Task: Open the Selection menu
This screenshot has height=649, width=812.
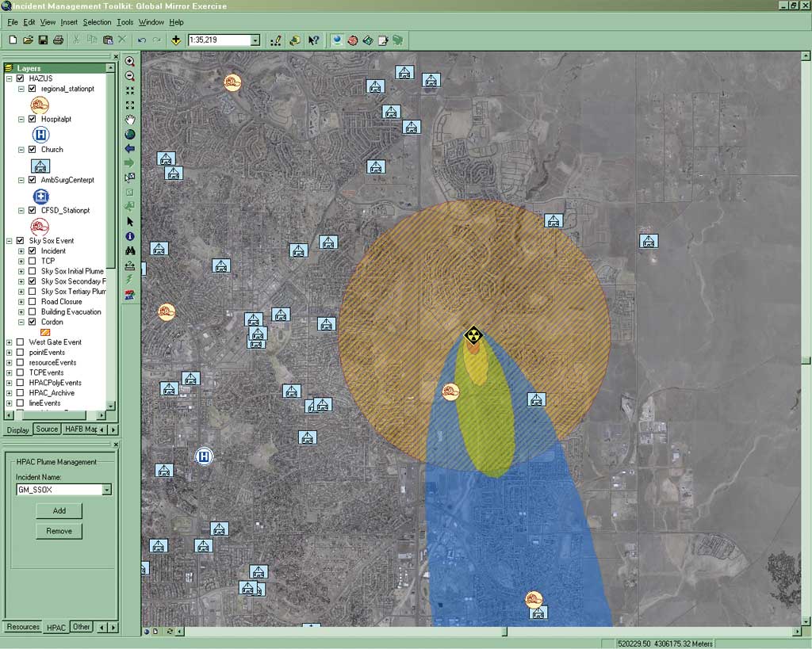Action: tap(97, 22)
